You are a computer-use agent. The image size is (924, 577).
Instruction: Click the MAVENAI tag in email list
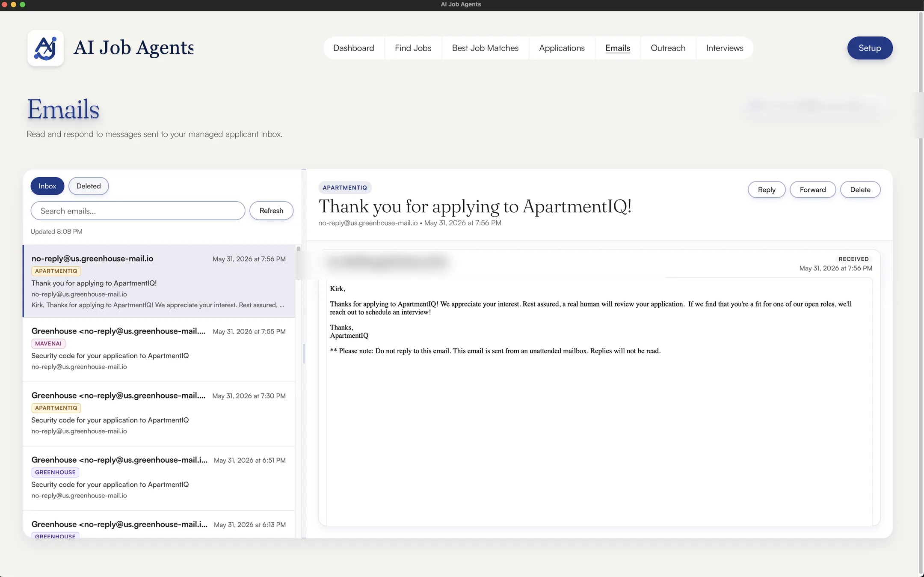pyautogui.click(x=48, y=343)
